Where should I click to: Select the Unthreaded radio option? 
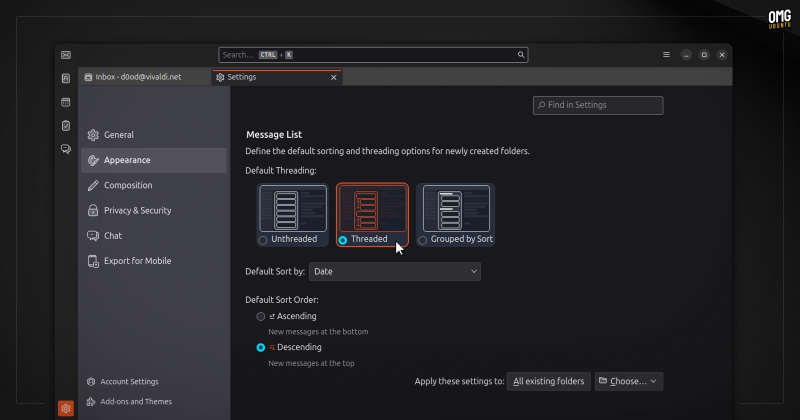(x=263, y=240)
